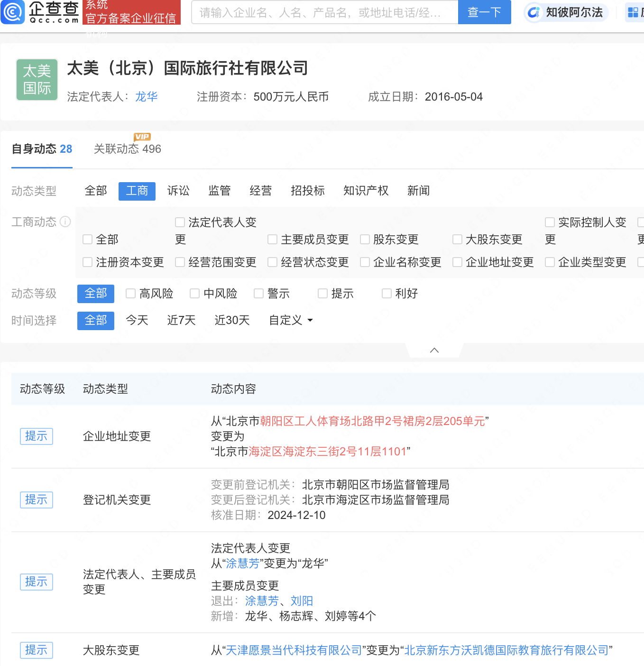Image resolution: width=644 pixels, height=666 pixels.
Task: Check the 企业名称变更 checkbox
Action: point(365,262)
